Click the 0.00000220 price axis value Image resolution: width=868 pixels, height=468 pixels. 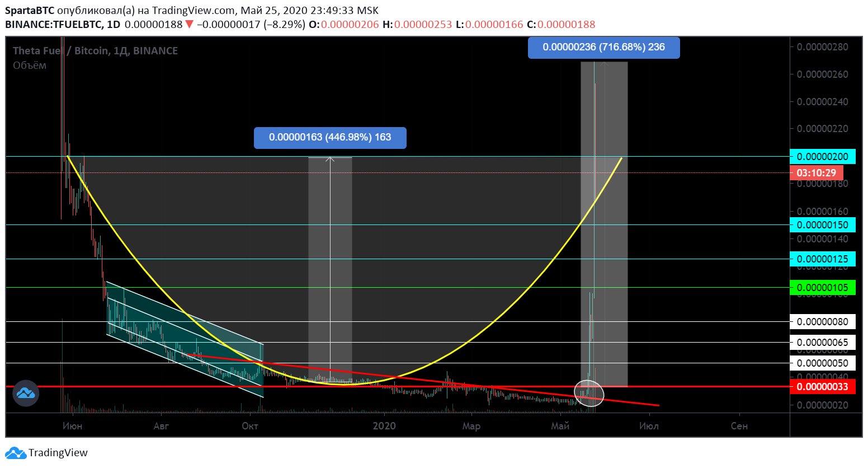click(823, 129)
